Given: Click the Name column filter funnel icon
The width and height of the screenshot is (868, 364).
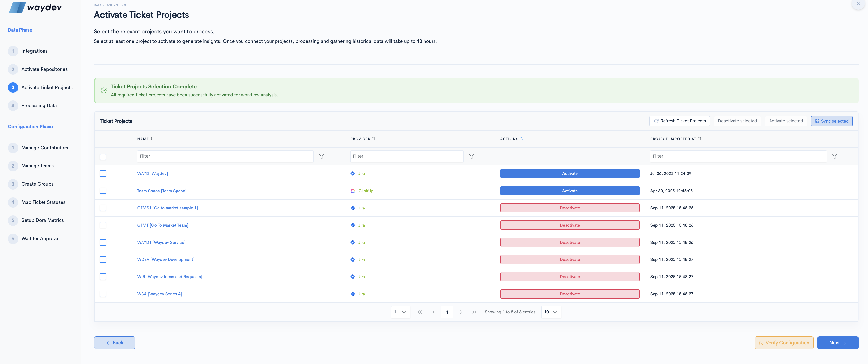Looking at the screenshot, I should tap(321, 156).
